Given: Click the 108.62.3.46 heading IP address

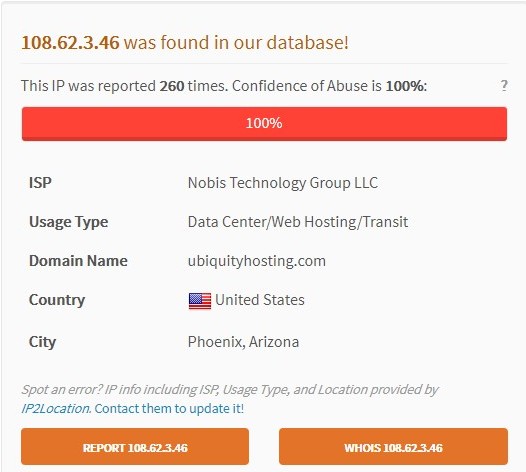Looking at the screenshot, I should click(70, 43).
